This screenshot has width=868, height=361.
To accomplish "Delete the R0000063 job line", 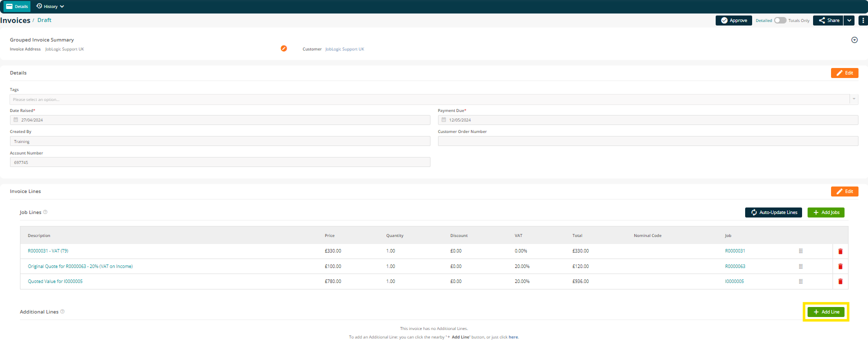I will pyautogui.click(x=840, y=266).
